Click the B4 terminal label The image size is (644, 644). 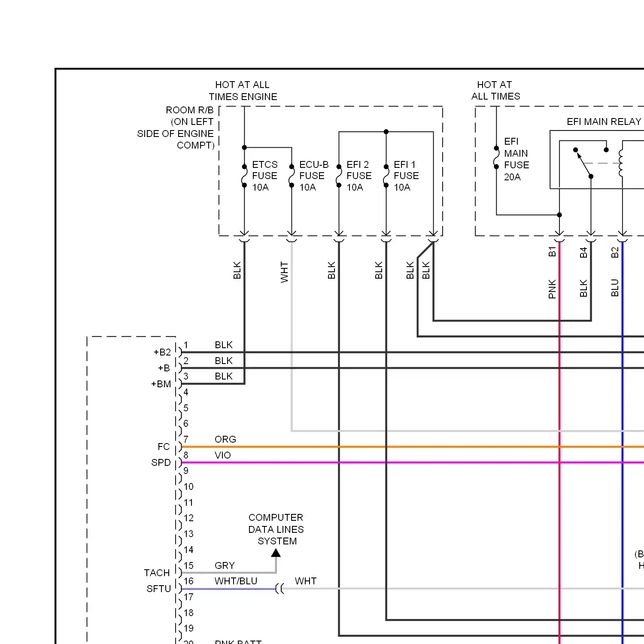pyautogui.click(x=583, y=252)
